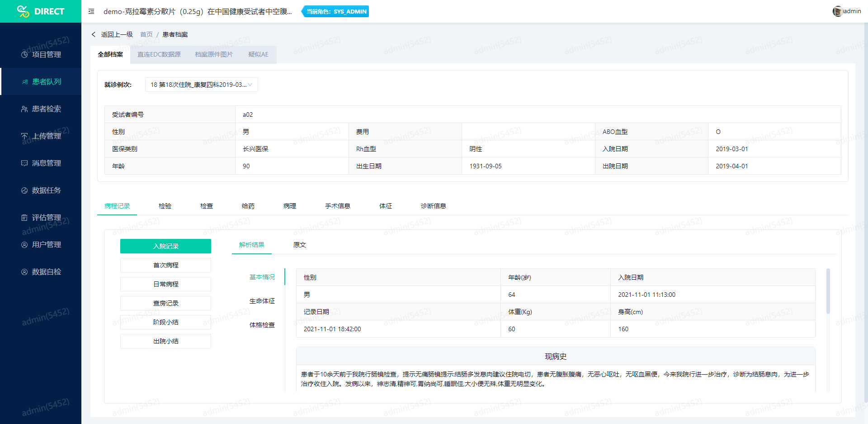Open 用户管理 menu item
The width and height of the screenshot is (868, 424).
[41, 245]
